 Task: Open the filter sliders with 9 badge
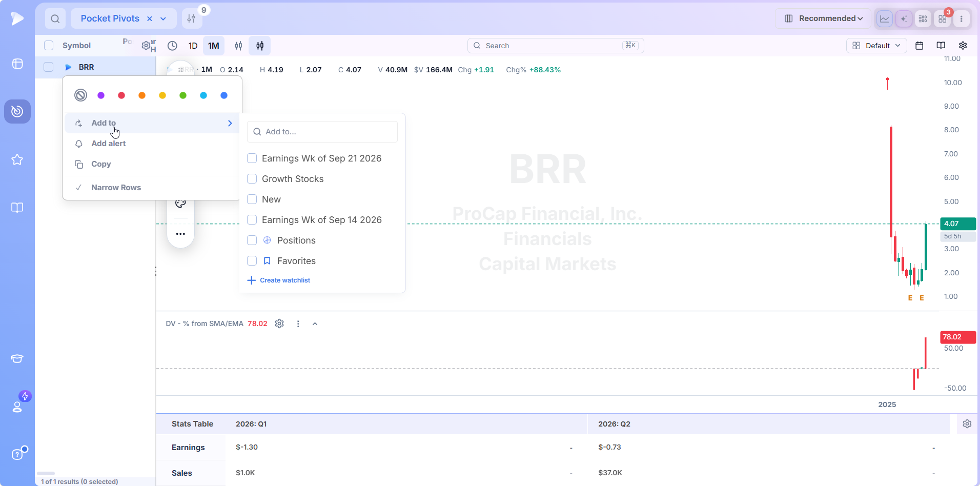(192, 19)
